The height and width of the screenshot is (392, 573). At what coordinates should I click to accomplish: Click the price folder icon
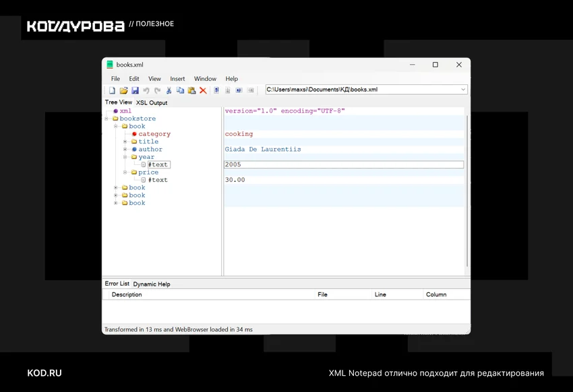134,172
